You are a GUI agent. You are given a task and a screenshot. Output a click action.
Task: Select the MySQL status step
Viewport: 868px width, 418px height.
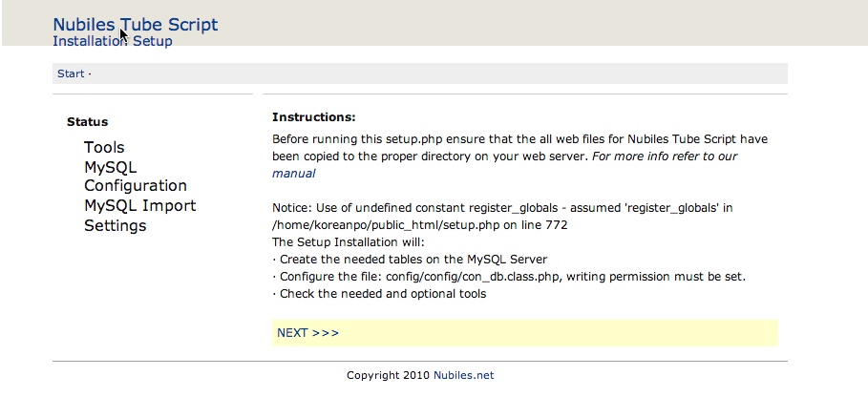pos(110,167)
